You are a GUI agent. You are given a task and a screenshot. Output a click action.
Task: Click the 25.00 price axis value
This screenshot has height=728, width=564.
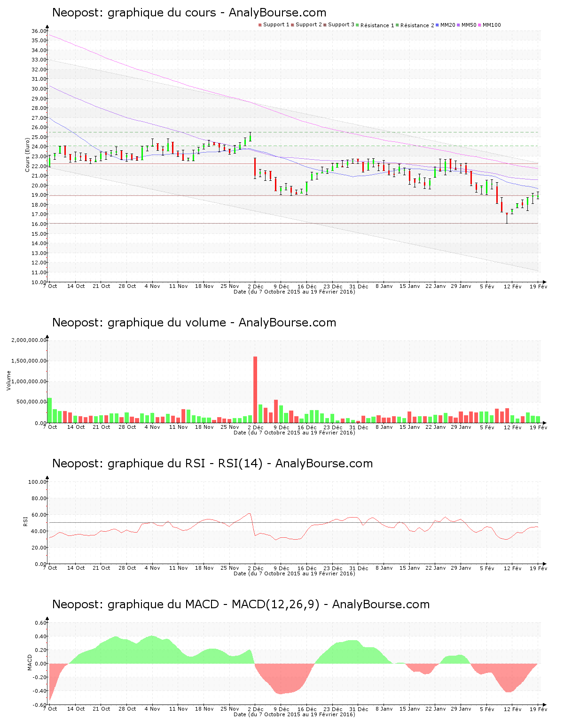coord(39,137)
